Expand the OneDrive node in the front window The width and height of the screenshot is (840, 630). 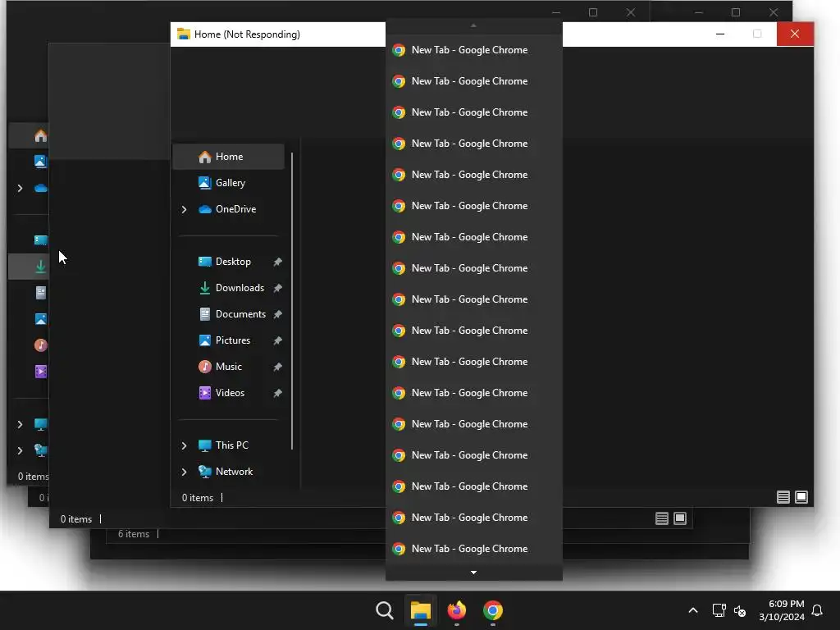[x=185, y=209]
